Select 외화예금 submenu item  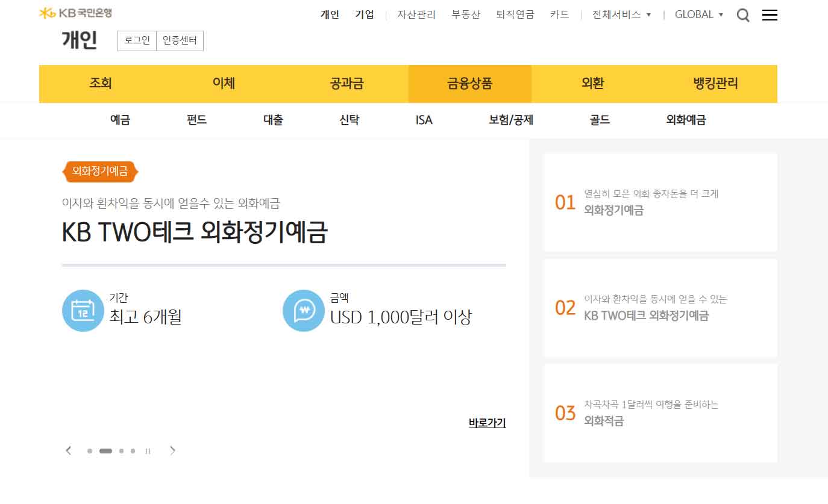click(686, 120)
